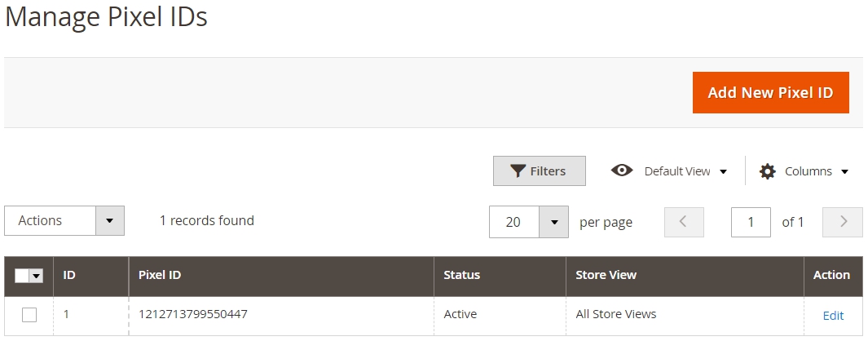Tick the checkbox for row ID 1
The height and width of the screenshot is (341, 868).
click(29, 315)
